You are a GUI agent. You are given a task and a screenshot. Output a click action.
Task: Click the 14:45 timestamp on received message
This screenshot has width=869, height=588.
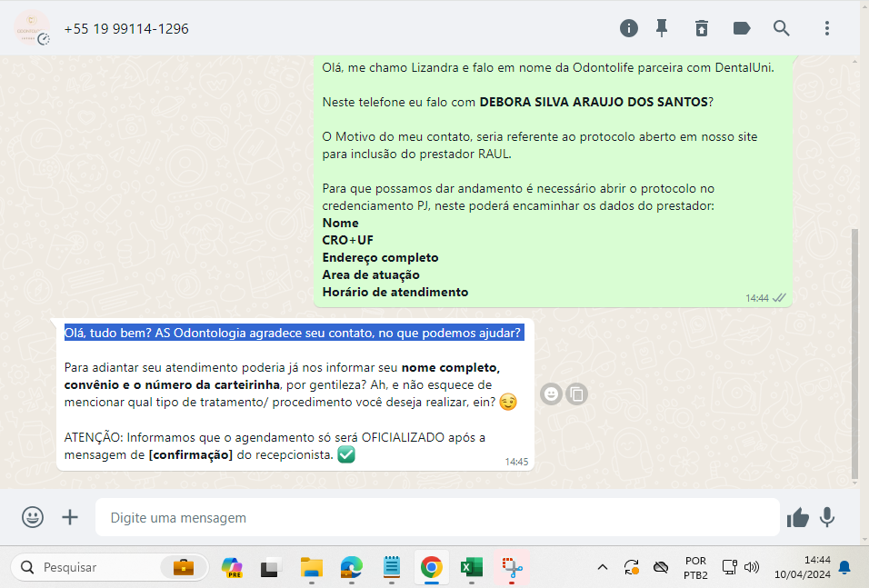(516, 462)
